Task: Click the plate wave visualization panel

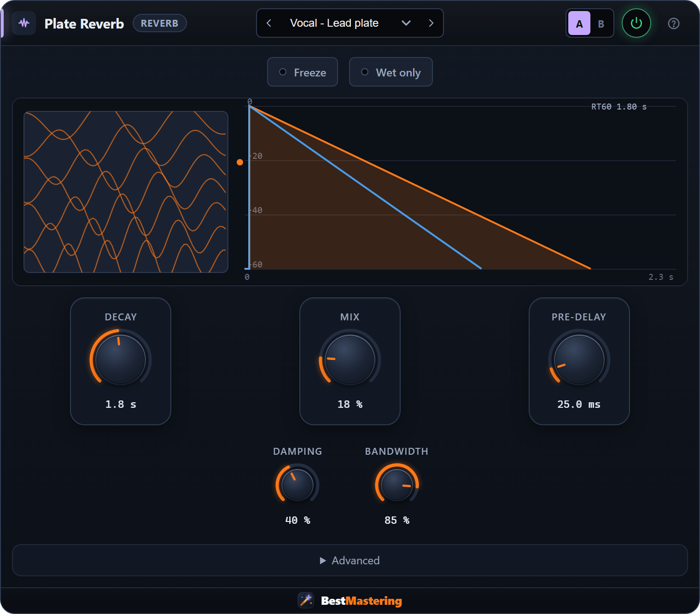Action: coord(126,192)
